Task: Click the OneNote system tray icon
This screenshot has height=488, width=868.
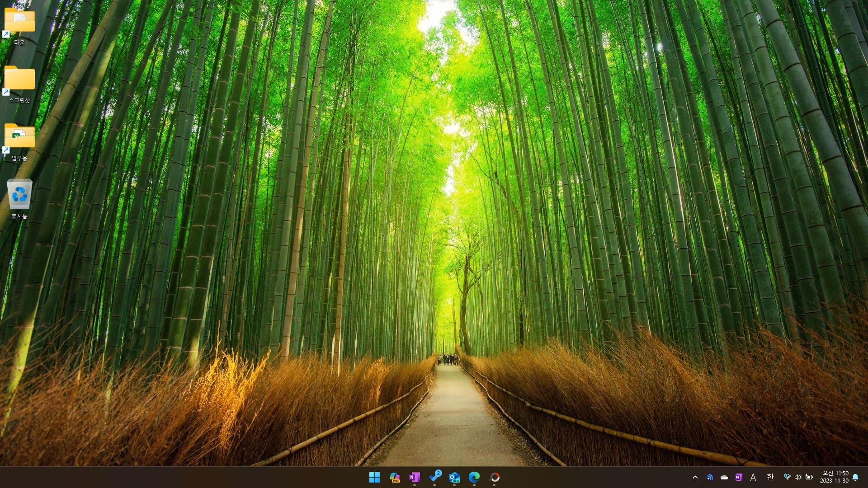Action: click(x=739, y=477)
